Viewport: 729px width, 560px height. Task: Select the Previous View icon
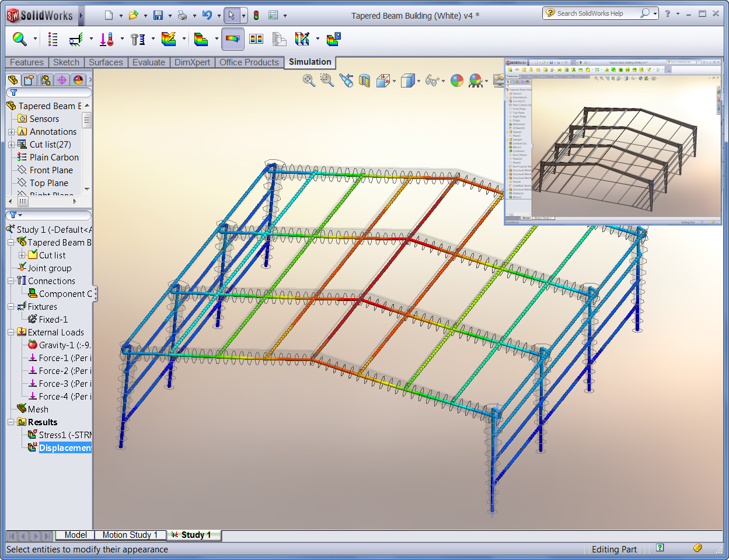tap(346, 80)
